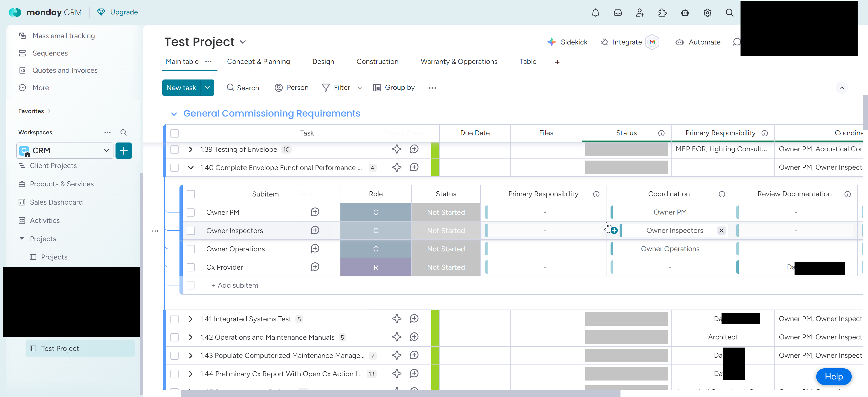
Task: Open the New task dropdown arrow
Action: click(x=207, y=88)
